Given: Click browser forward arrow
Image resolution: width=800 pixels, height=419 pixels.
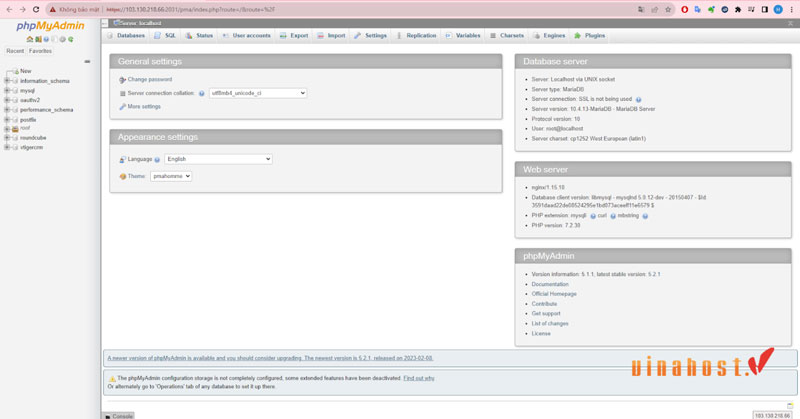Looking at the screenshot, I should pos(22,10).
